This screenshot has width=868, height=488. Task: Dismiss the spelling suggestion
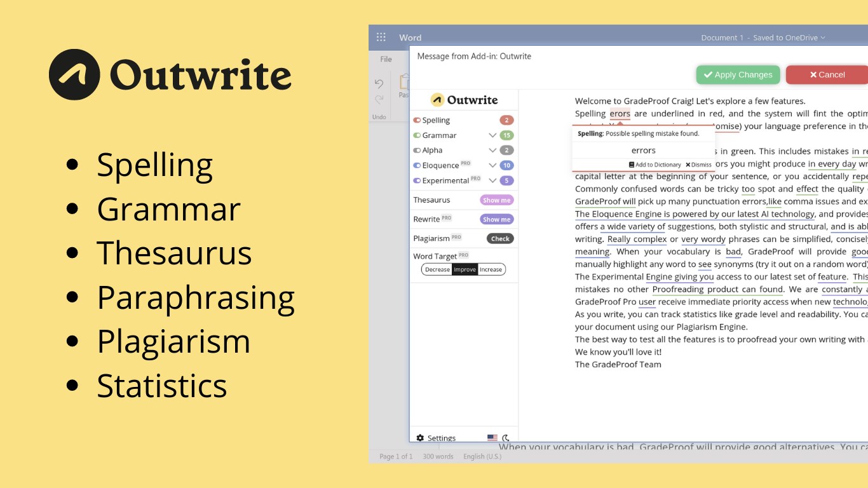pyautogui.click(x=698, y=165)
